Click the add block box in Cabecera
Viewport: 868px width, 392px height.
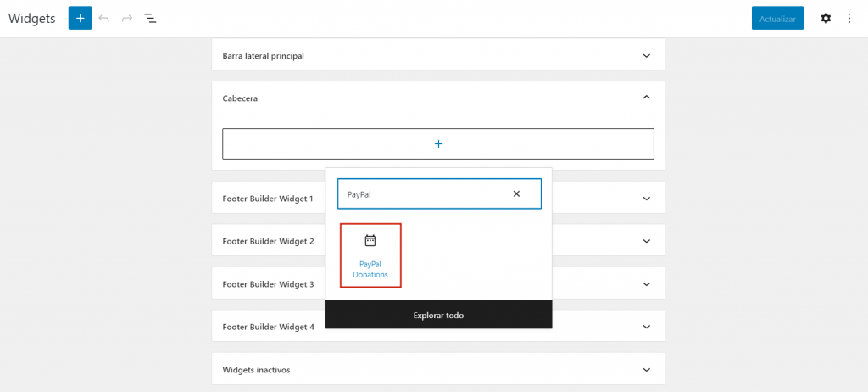point(438,144)
